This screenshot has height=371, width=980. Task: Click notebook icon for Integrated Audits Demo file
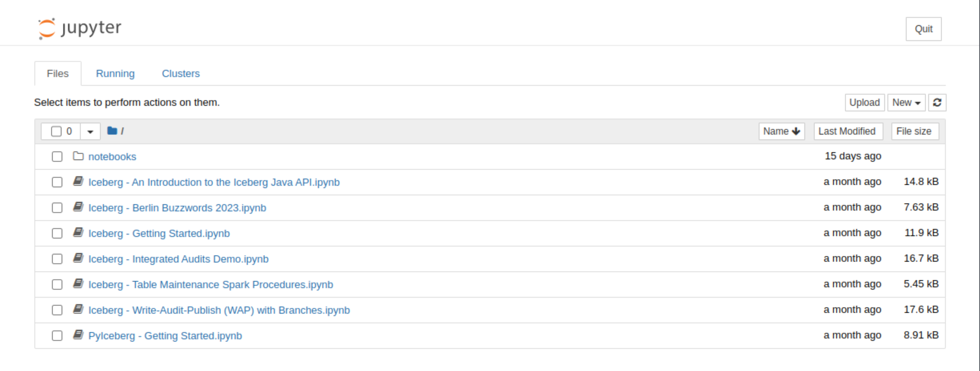78,258
